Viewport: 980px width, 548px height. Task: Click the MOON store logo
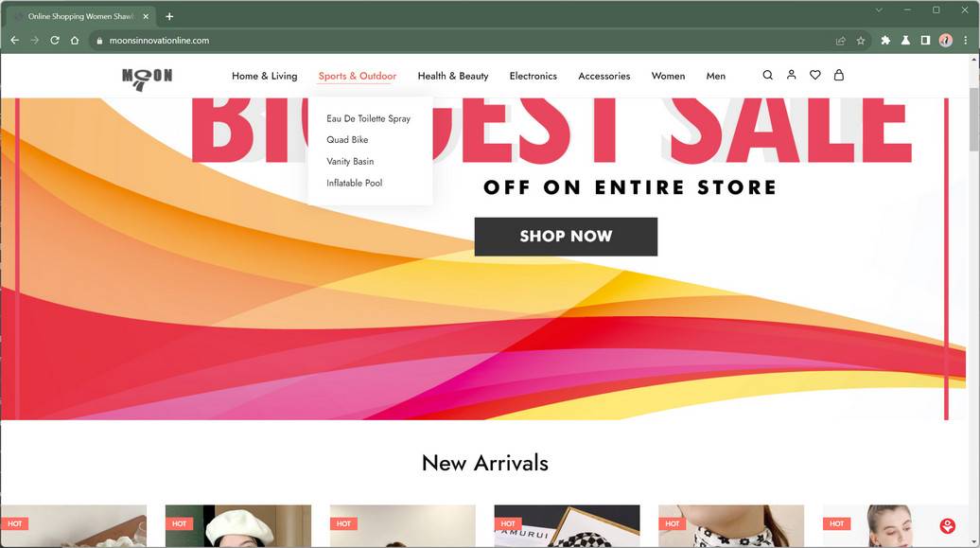click(x=147, y=79)
